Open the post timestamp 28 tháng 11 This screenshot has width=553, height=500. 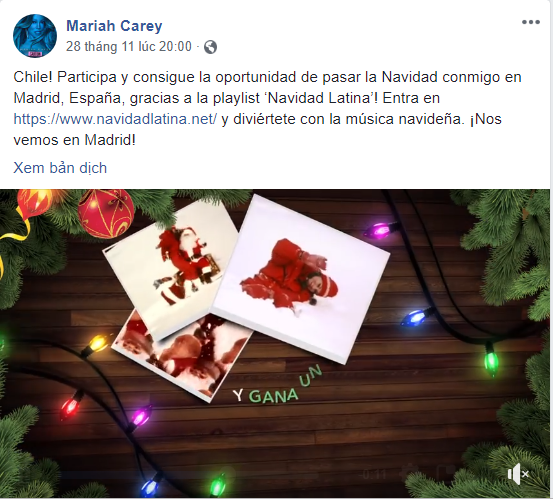click(x=129, y=47)
